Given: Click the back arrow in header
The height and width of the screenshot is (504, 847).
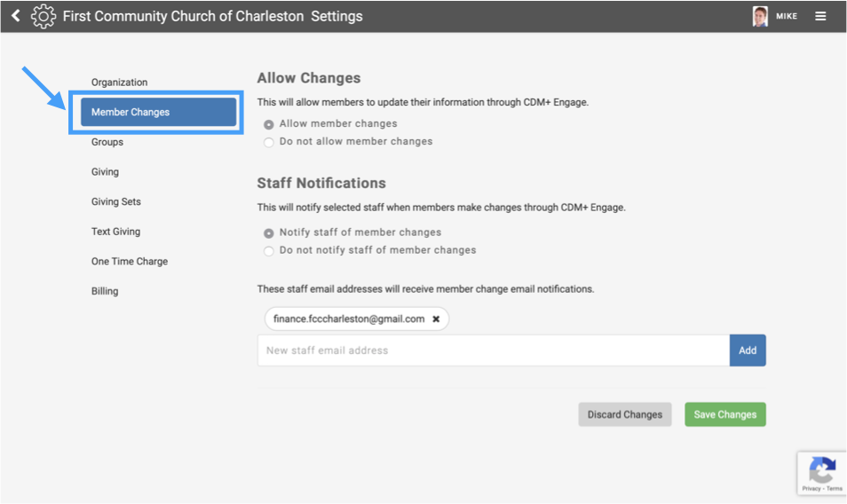Looking at the screenshot, I should tap(15, 16).
